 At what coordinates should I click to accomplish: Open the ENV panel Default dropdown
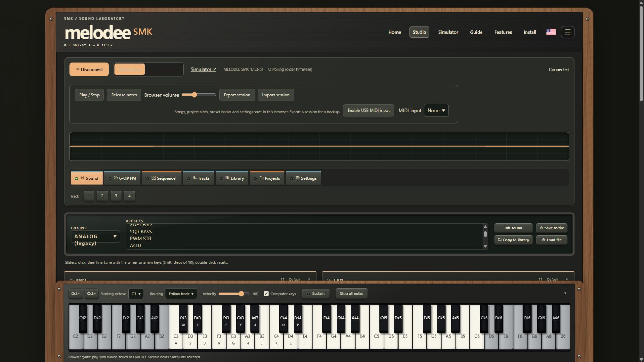300,279
